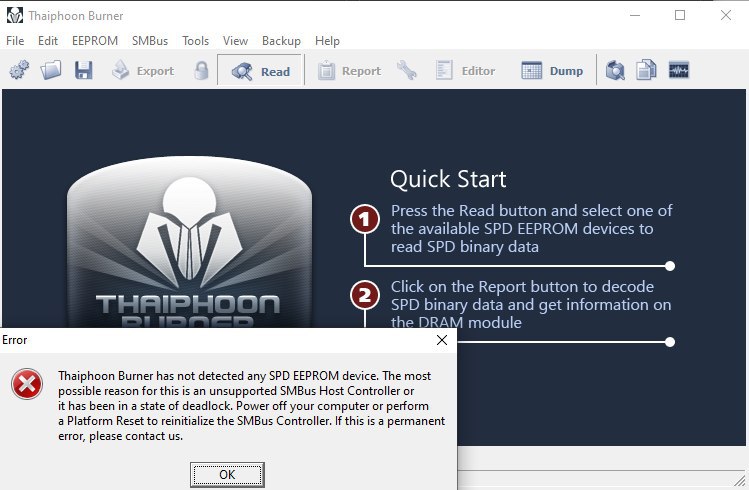
Task: Click the magnifier database icon
Action: pyautogui.click(x=615, y=71)
